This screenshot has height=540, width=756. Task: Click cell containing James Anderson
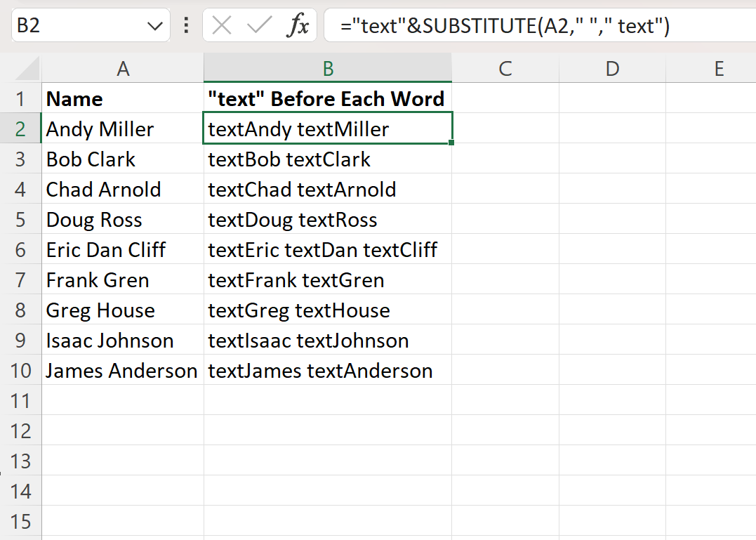coord(123,371)
